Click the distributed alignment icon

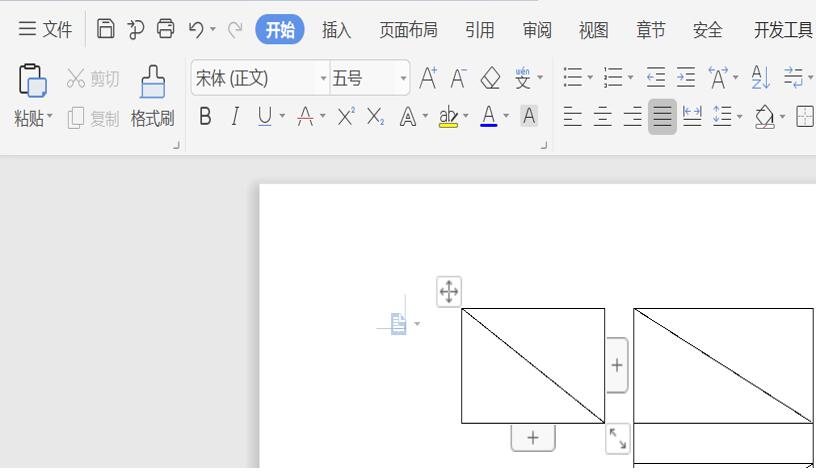tap(692, 116)
